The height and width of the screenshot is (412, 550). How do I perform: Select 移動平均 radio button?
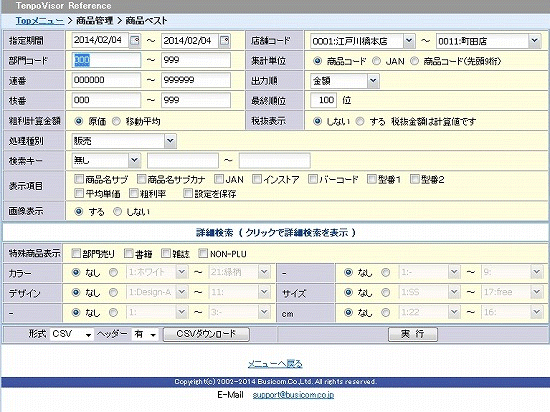pyautogui.click(x=116, y=121)
